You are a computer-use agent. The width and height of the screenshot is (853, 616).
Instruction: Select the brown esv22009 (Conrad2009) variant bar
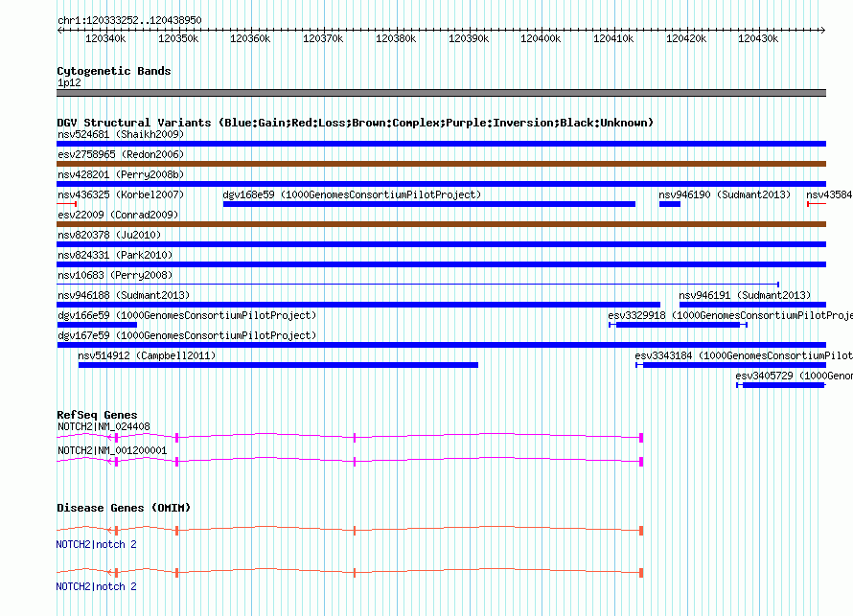pyautogui.click(x=441, y=224)
